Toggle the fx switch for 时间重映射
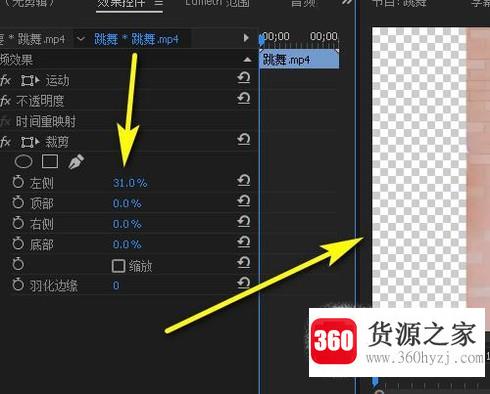This screenshot has width=490, height=394. 5,121
